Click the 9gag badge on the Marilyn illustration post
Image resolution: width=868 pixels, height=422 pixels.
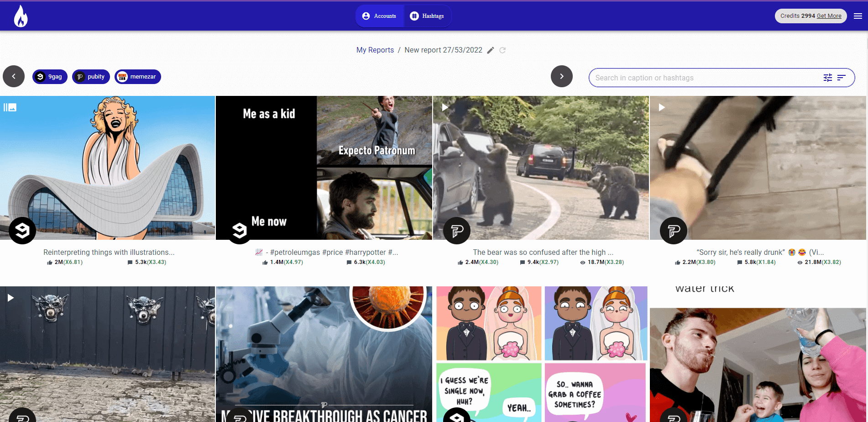(x=21, y=230)
